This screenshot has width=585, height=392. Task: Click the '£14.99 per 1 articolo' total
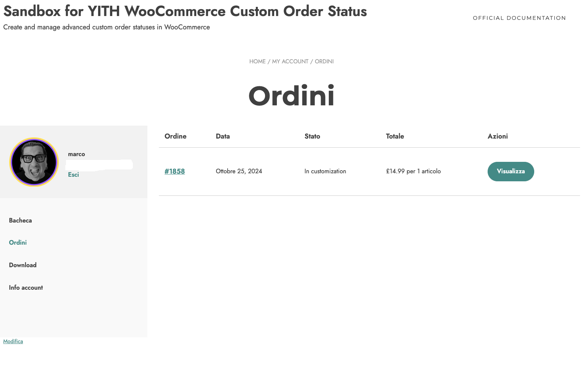(413, 171)
